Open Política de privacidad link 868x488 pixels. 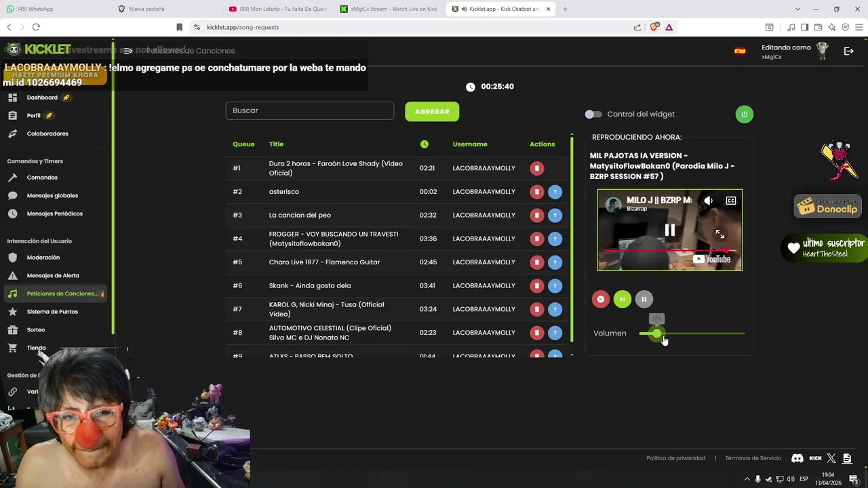pos(675,458)
